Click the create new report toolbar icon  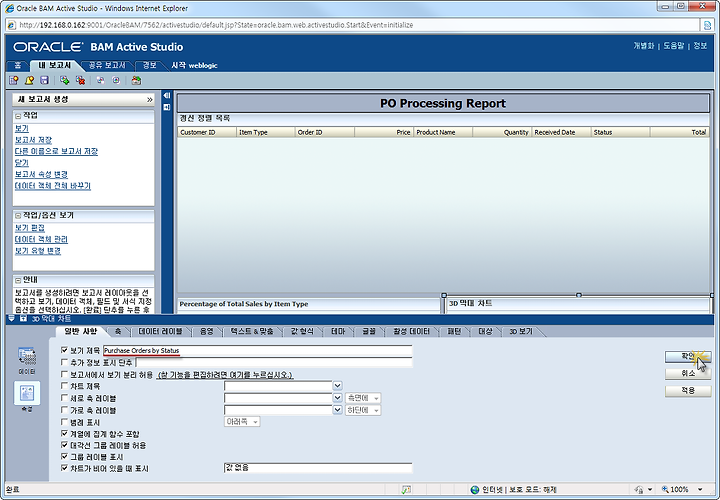tap(14, 80)
